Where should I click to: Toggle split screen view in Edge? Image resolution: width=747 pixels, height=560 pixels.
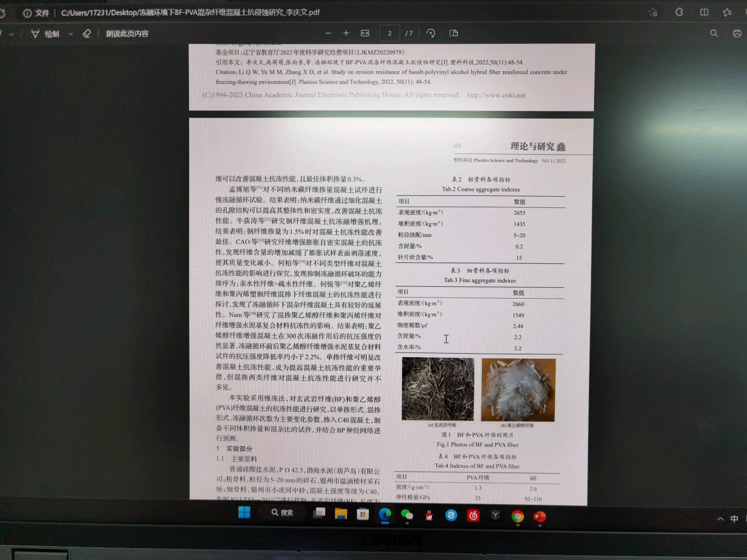pos(704,12)
